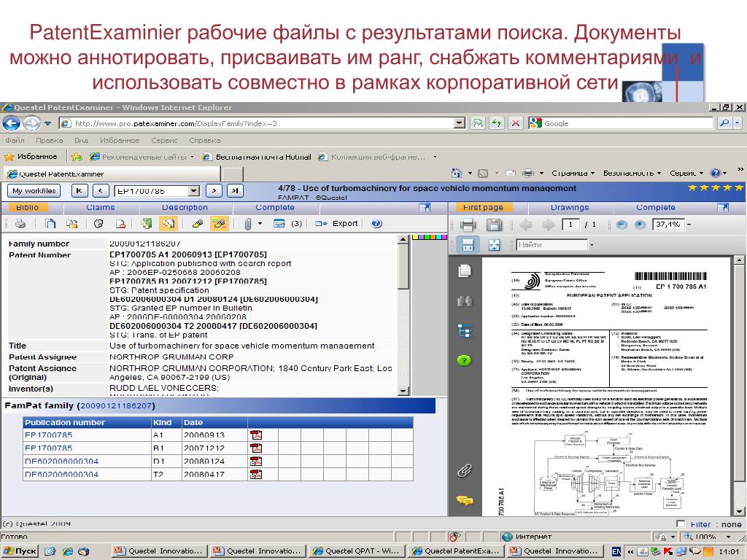Click the Export button
Image resolution: width=747 pixels, height=560 pixels.
click(337, 223)
